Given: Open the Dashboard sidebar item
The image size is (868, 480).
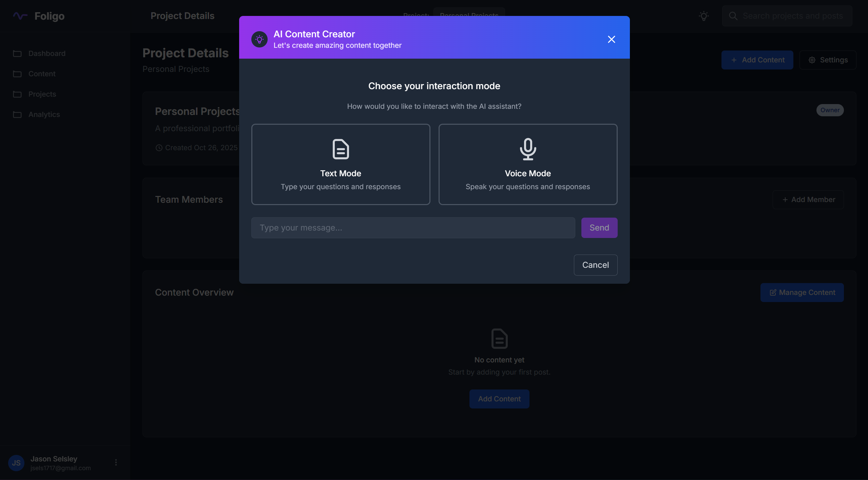Looking at the screenshot, I should pyautogui.click(x=47, y=54).
